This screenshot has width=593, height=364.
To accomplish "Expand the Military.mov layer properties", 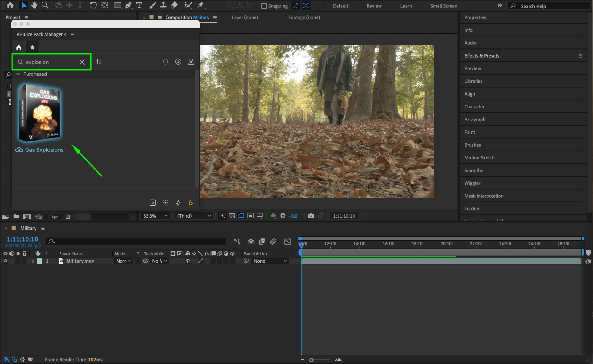I will pos(33,261).
